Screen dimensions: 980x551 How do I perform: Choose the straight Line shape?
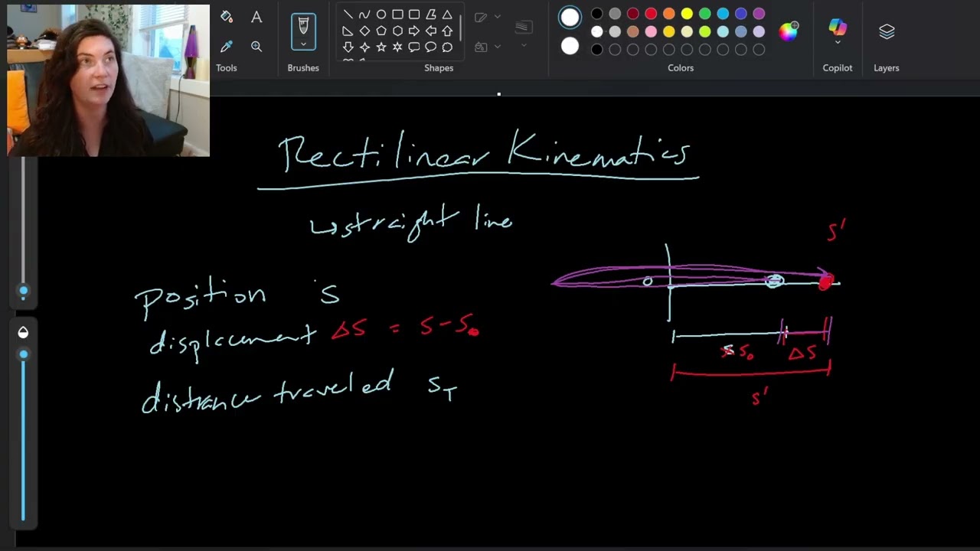(x=348, y=15)
